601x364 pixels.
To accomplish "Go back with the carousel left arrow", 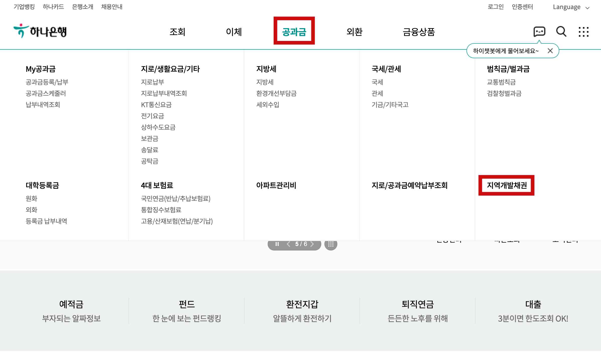I will pyautogui.click(x=289, y=244).
